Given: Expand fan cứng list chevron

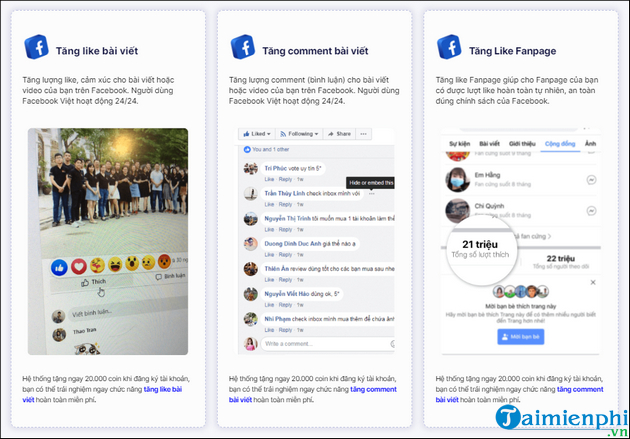Looking at the screenshot, I should [x=549, y=236].
